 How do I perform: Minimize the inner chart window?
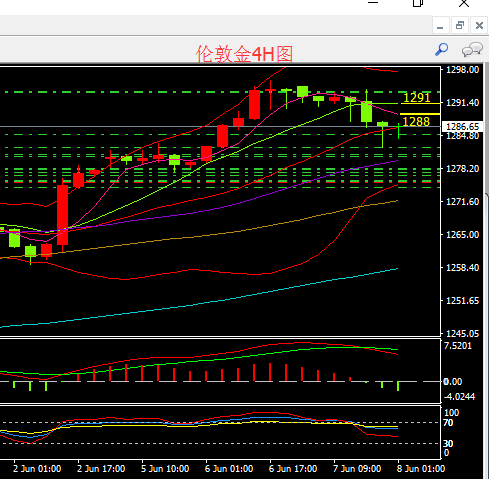coord(440,25)
